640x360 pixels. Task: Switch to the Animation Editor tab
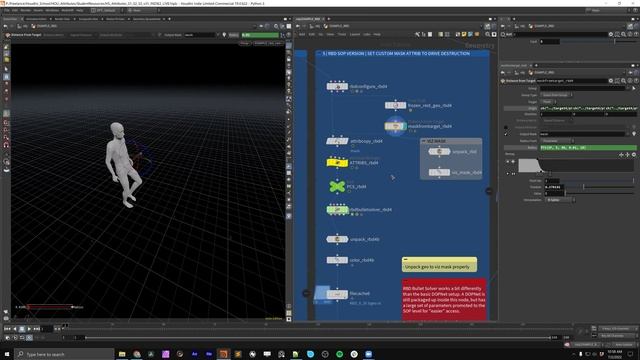point(36,19)
